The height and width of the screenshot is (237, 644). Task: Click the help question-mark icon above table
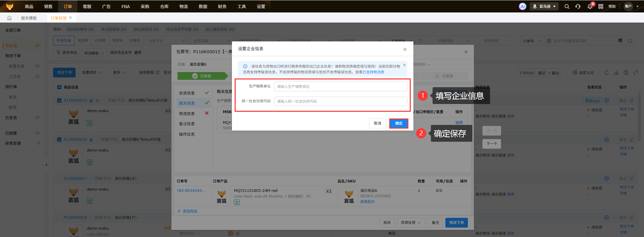[x=626, y=72]
